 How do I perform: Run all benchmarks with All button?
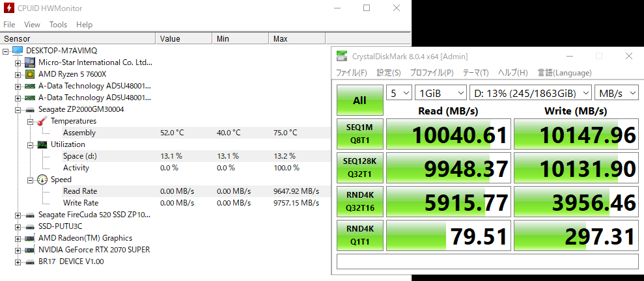click(x=360, y=101)
